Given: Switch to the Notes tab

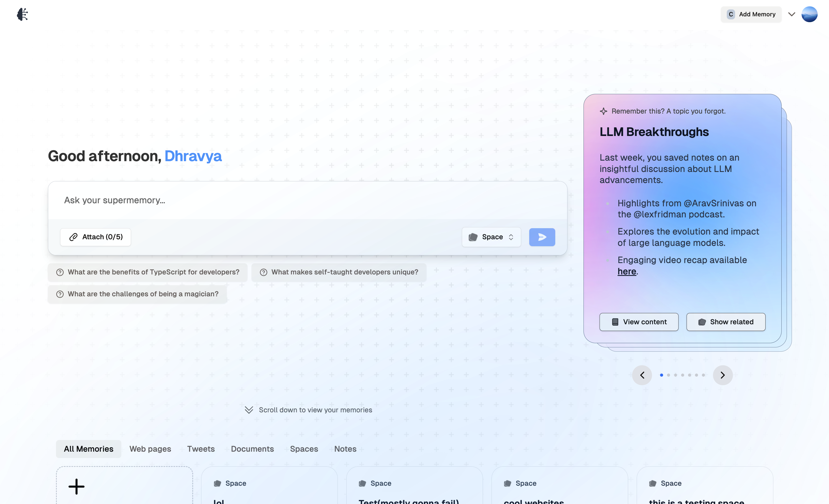Looking at the screenshot, I should pos(345,449).
